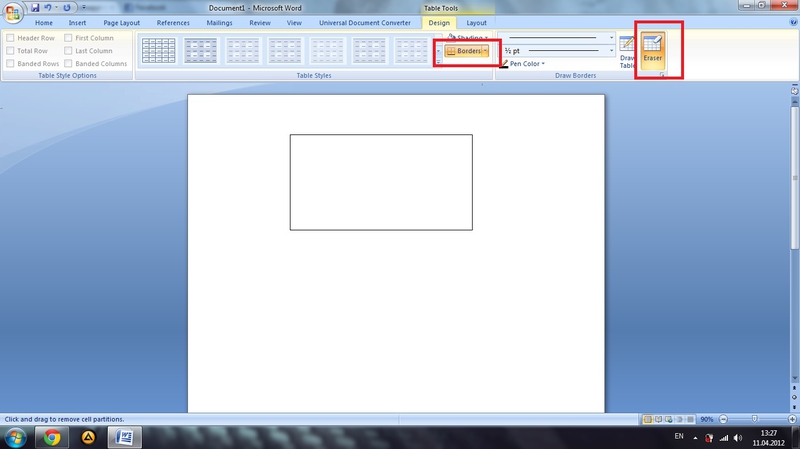Expand the Pen Color dropdown
The height and width of the screenshot is (449, 800).
[x=543, y=64]
